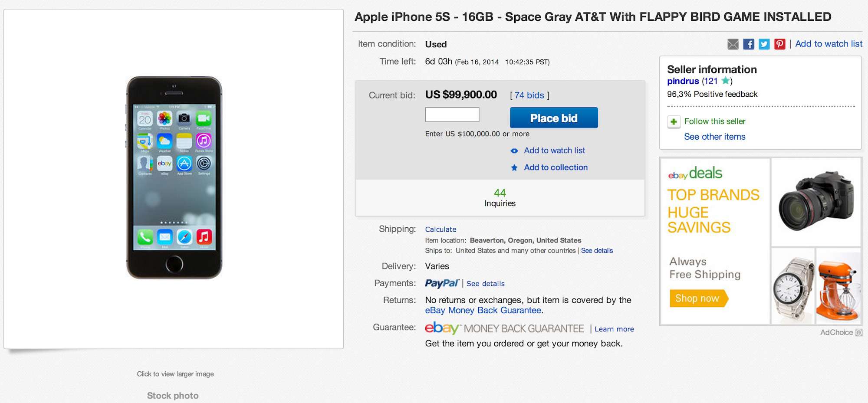868x403 pixels.
Task: Open eBay Money Back Guarantee link
Action: (x=483, y=311)
